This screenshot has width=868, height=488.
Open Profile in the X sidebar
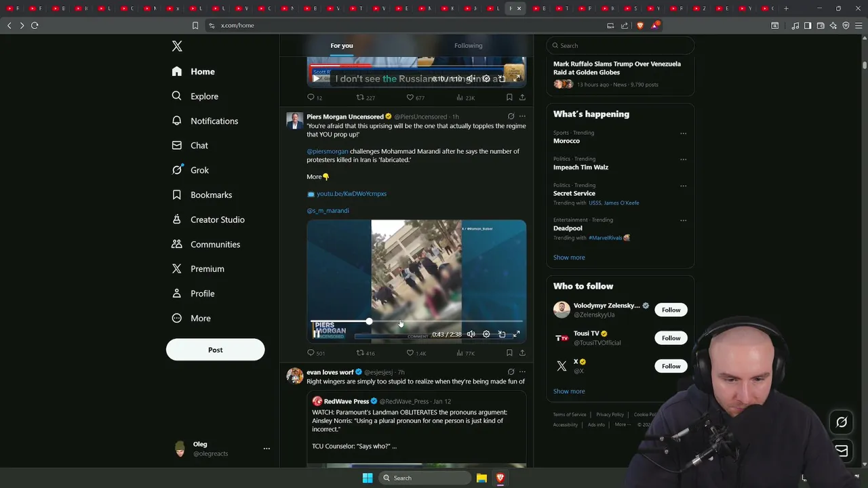point(193,293)
